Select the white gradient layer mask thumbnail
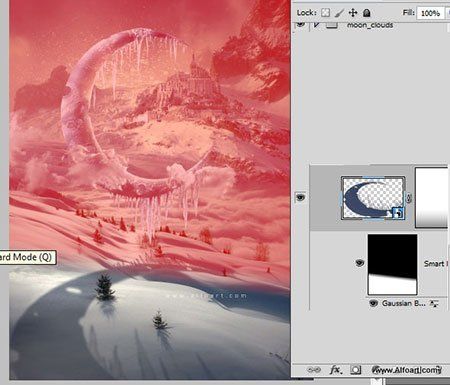This screenshot has height=385, width=450. 432,198
